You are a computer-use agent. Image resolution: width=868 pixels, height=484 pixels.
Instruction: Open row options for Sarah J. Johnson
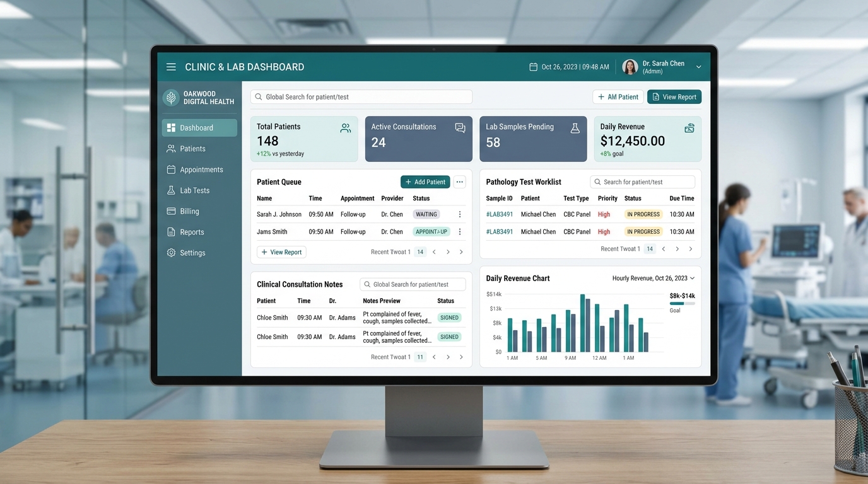(x=460, y=214)
